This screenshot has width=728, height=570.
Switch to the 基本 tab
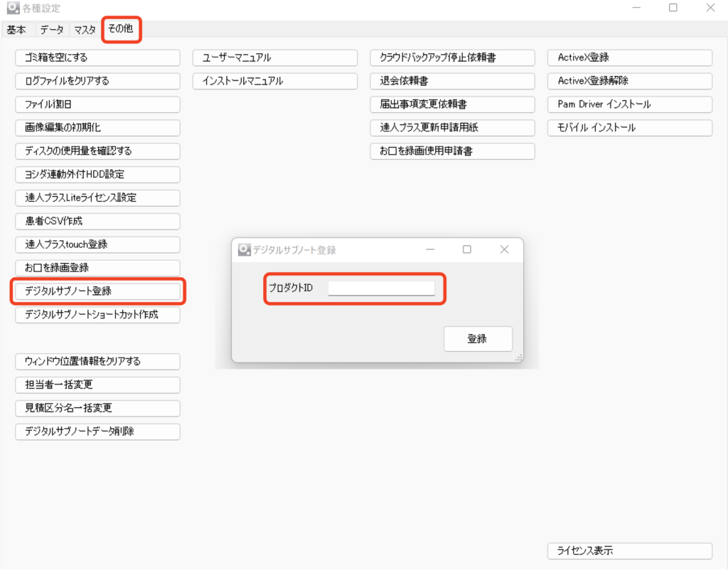[16, 30]
